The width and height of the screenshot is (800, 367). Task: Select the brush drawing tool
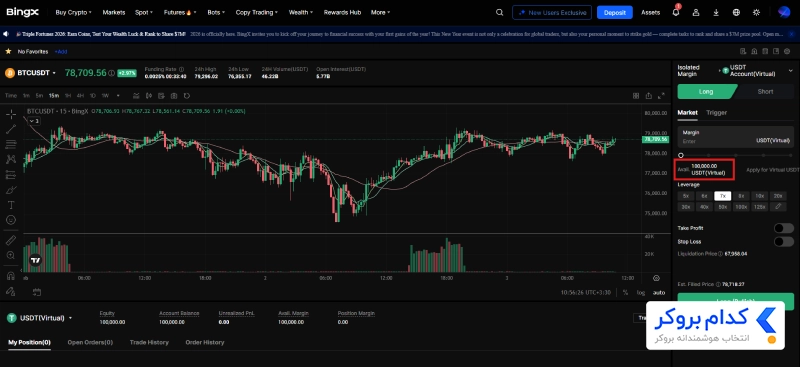pyautogui.click(x=11, y=190)
